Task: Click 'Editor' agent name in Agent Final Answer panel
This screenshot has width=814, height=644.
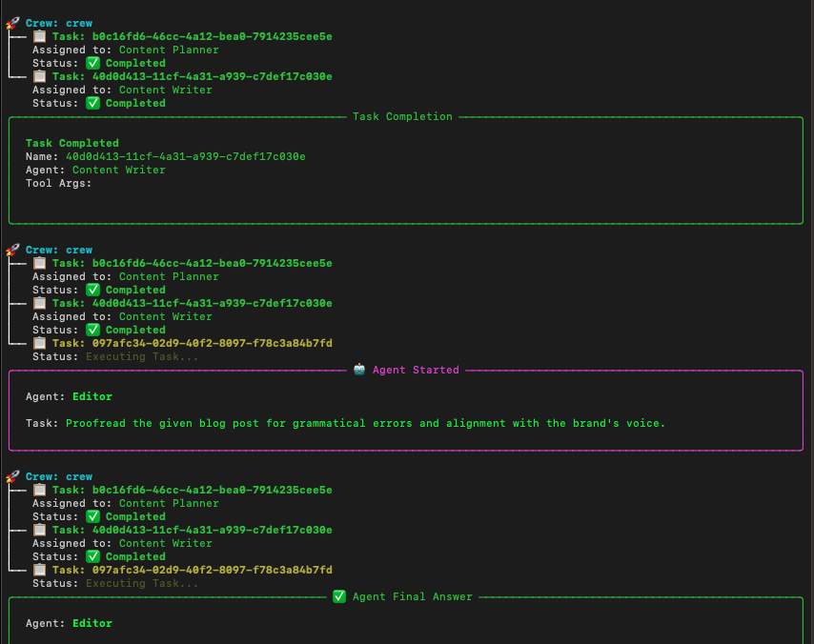Action: (x=92, y=623)
